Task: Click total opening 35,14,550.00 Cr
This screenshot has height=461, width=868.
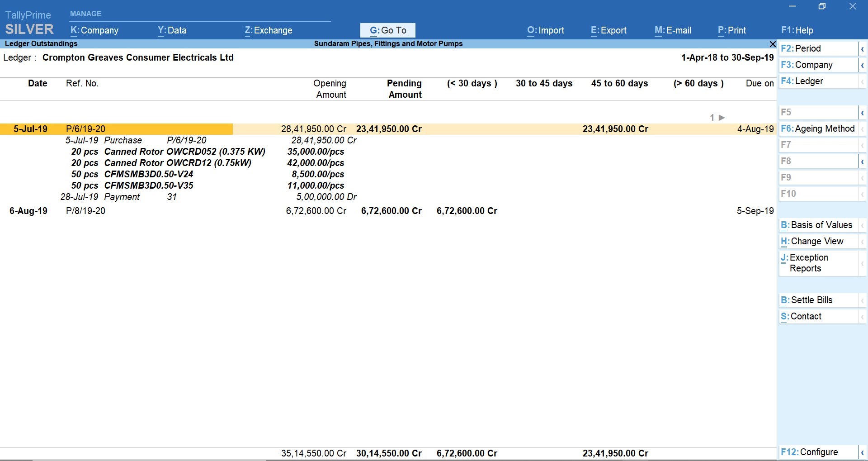Action: [314, 453]
